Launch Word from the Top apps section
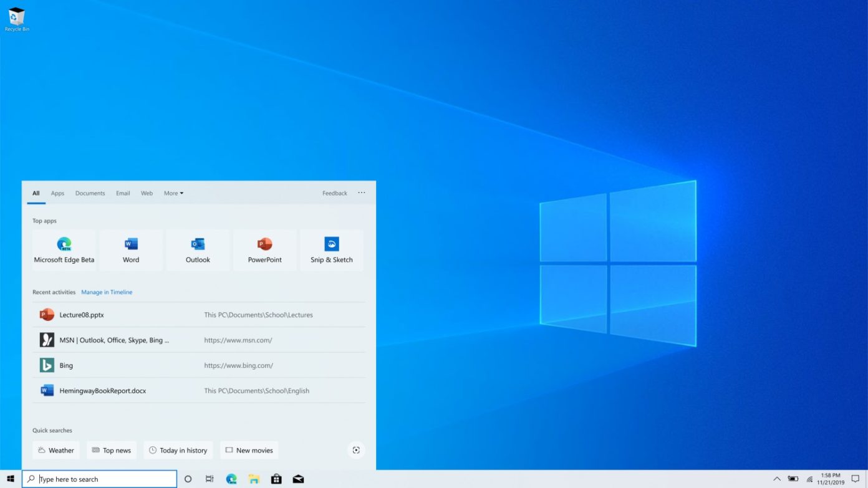The image size is (868, 488). click(x=130, y=249)
